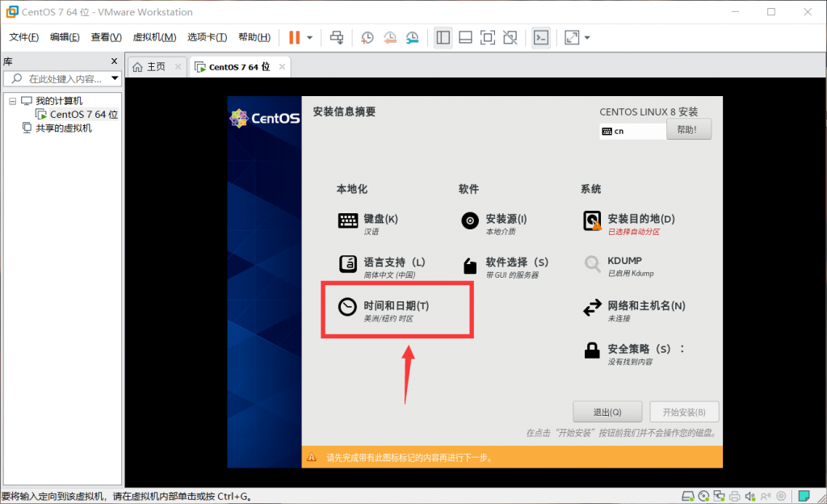Click the CD/DVD status bar icon
The height and width of the screenshot is (504, 827).
(703, 496)
